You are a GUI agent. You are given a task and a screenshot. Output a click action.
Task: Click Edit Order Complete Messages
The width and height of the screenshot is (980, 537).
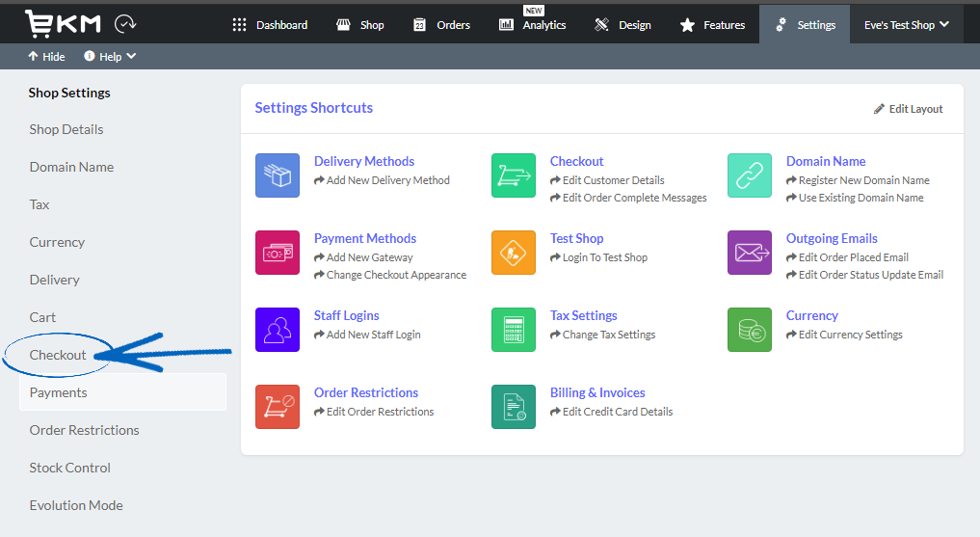pyautogui.click(x=628, y=198)
